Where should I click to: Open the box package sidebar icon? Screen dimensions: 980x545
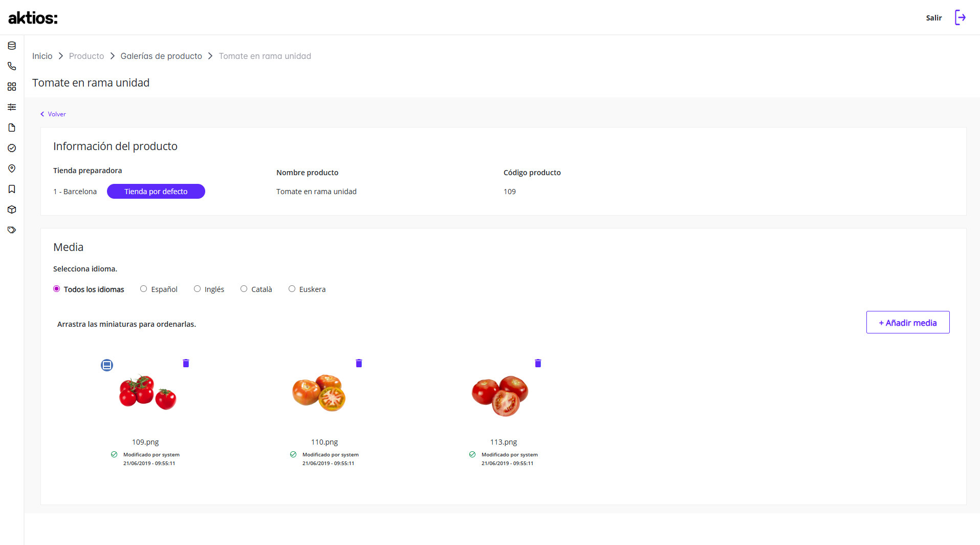[x=12, y=209]
